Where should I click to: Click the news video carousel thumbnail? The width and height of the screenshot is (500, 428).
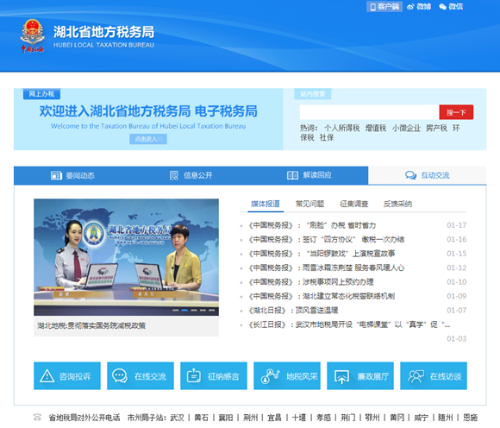[x=126, y=257]
